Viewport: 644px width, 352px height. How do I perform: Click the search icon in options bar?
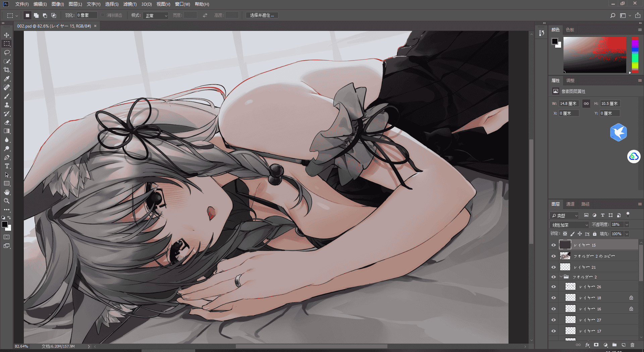coord(613,15)
